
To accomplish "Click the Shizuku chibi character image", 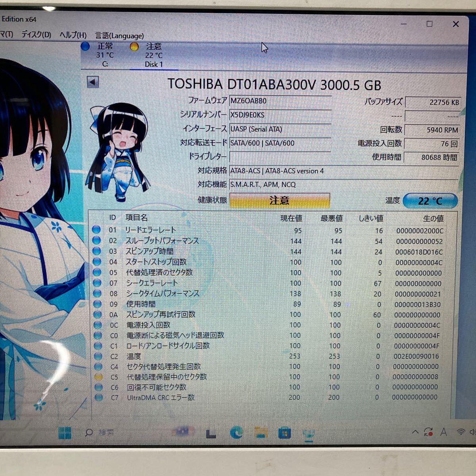I will click(x=119, y=152).
